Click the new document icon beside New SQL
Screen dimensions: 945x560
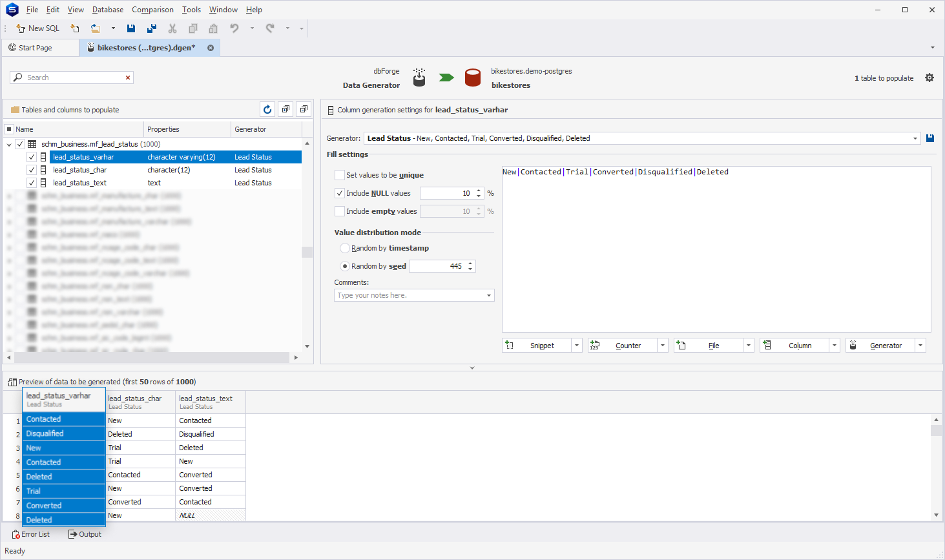click(75, 28)
